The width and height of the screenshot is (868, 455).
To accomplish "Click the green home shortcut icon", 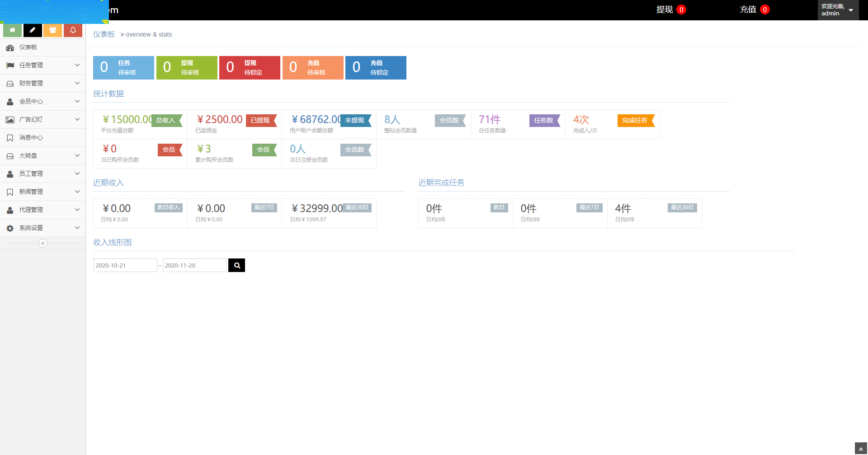I will coord(13,30).
